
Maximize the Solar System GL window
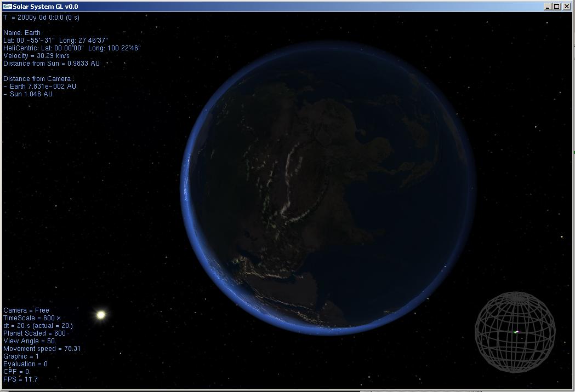557,6
